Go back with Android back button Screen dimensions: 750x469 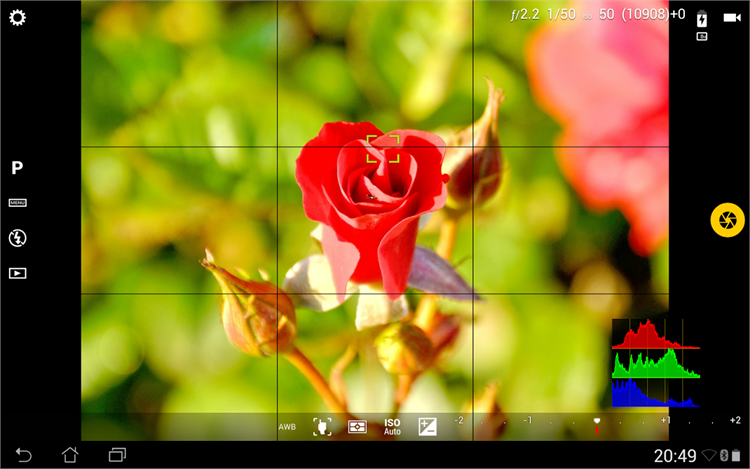23,455
